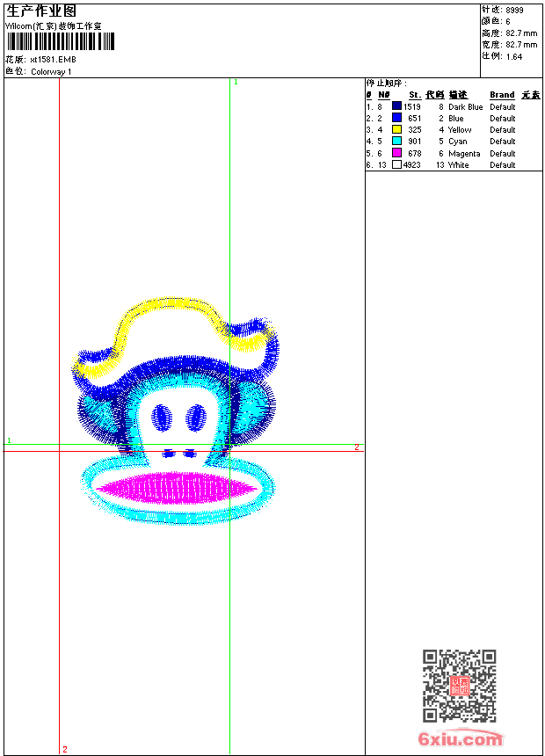The height and width of the screenshot is (756, 545).
Task: Click the 'White' description text
Action: [x=458, y=165]
